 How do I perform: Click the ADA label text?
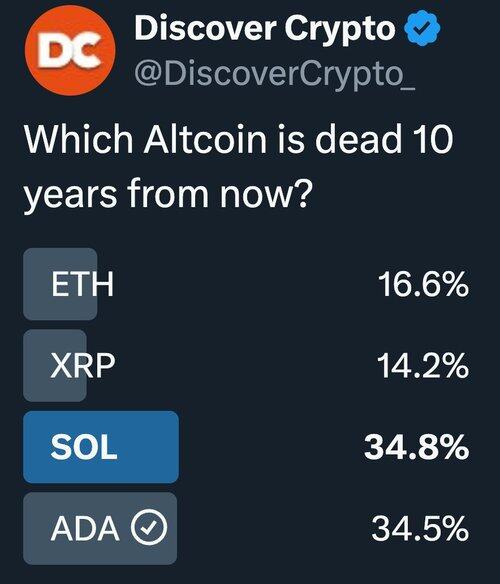(85, 529)
